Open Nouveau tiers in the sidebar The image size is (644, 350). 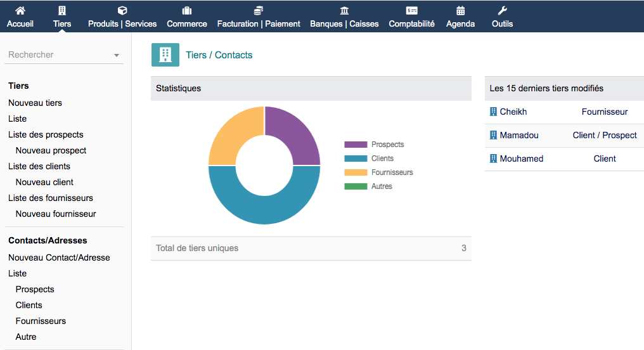tap(35, 103)
